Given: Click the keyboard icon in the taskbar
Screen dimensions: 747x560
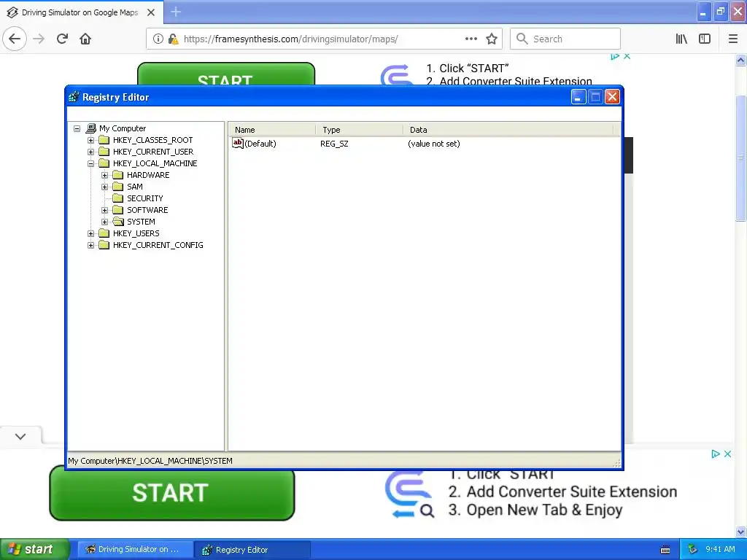Looking at the screenshot, I should point(665,550).
